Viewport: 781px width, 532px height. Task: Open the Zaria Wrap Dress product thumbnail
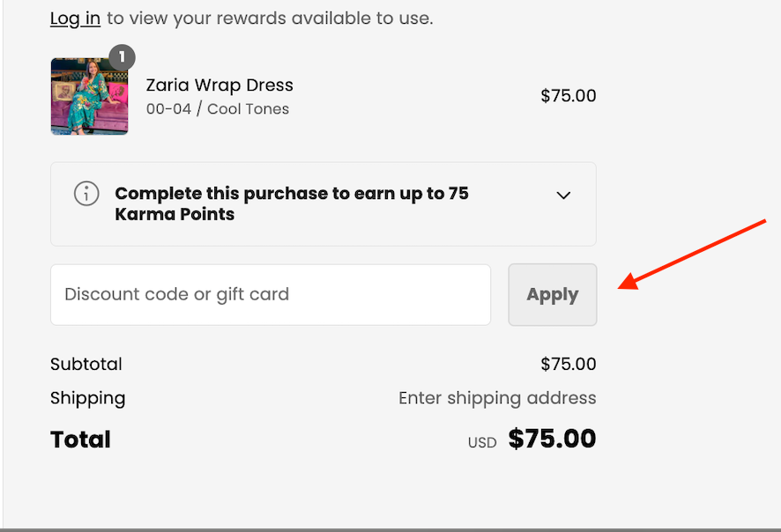tap(90, 96)
